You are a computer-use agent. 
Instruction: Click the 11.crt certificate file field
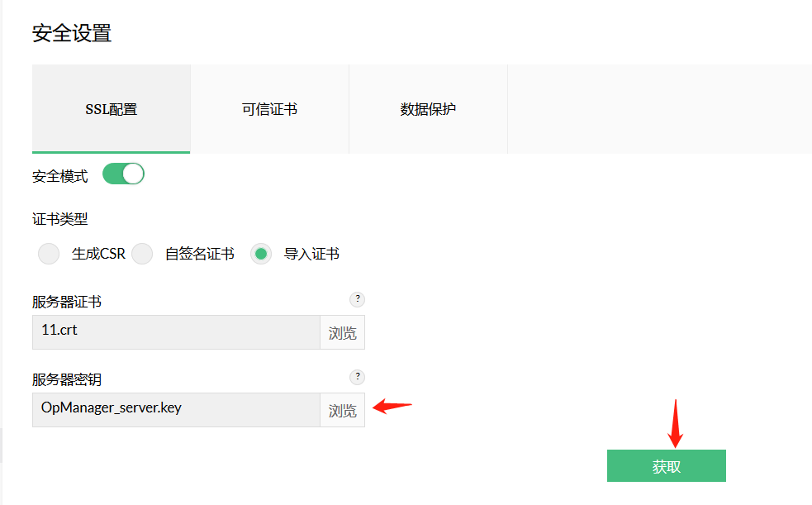pyautogui.click(x=176, y=332)
